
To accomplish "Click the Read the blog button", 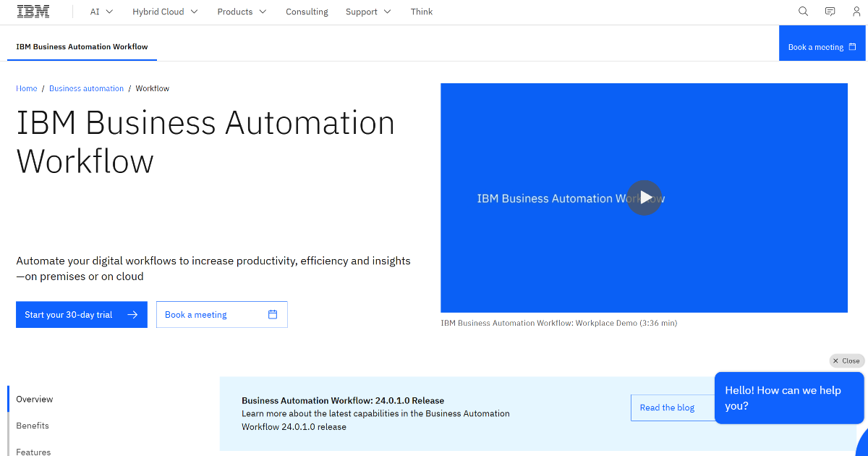I will coord(666,408).
